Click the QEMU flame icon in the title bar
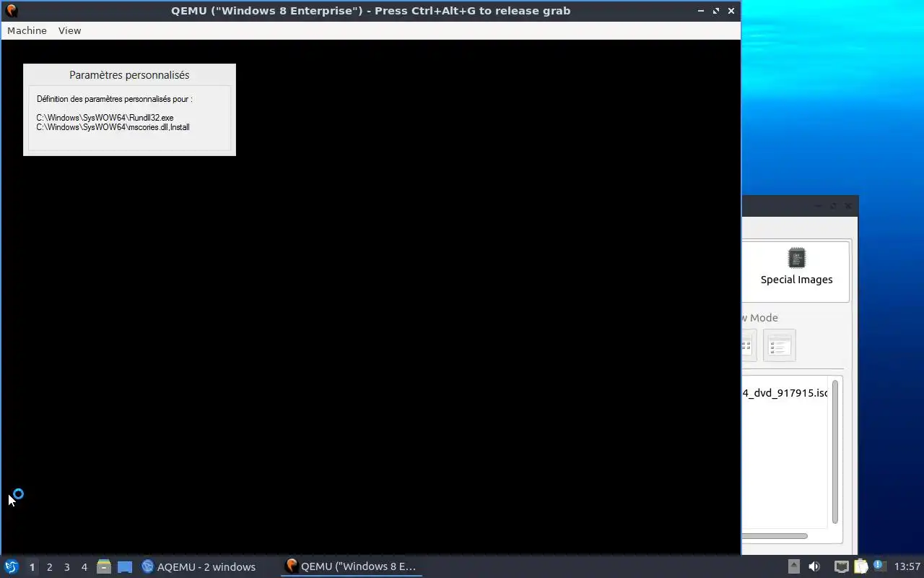 11,11
